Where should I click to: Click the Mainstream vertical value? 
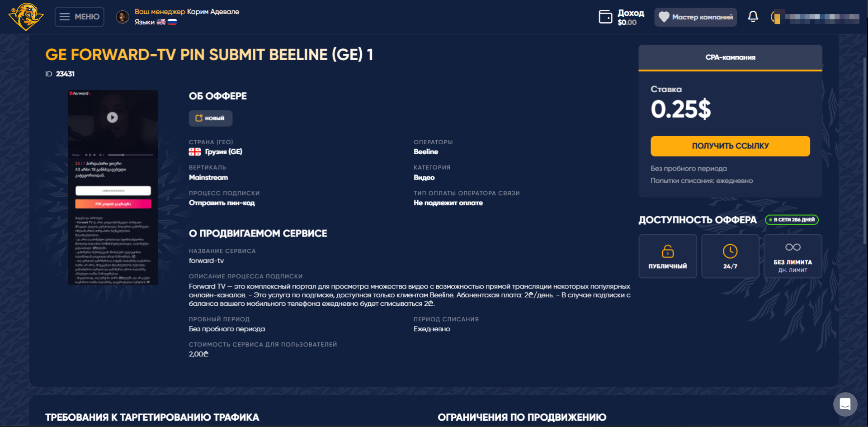point(208,177)
